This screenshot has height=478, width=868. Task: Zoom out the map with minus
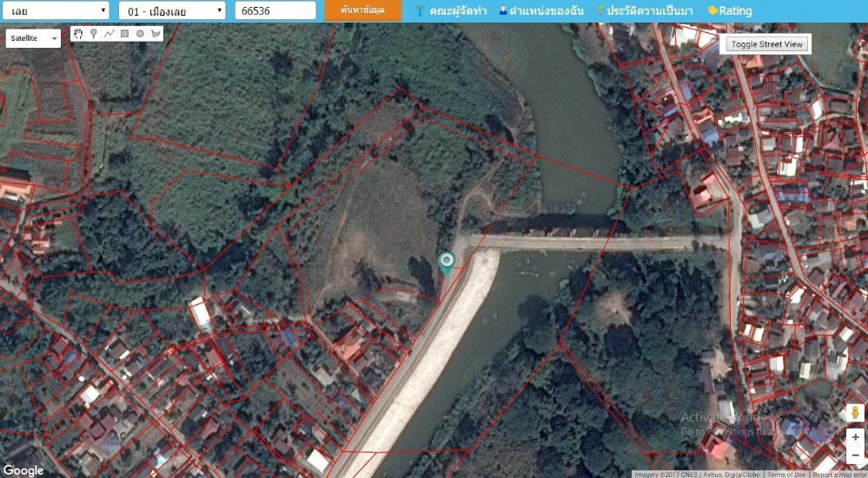click(855, 456)
